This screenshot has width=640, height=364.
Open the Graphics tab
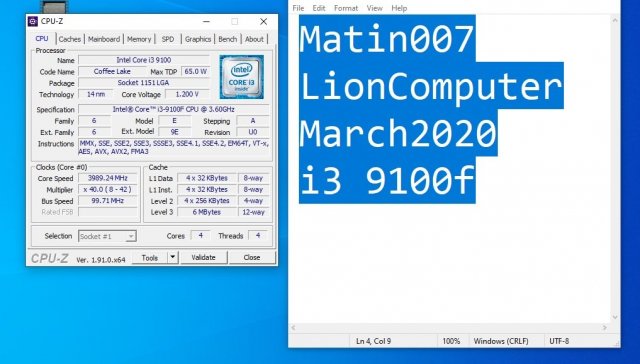pyautogui.click(x=198, y=39)
